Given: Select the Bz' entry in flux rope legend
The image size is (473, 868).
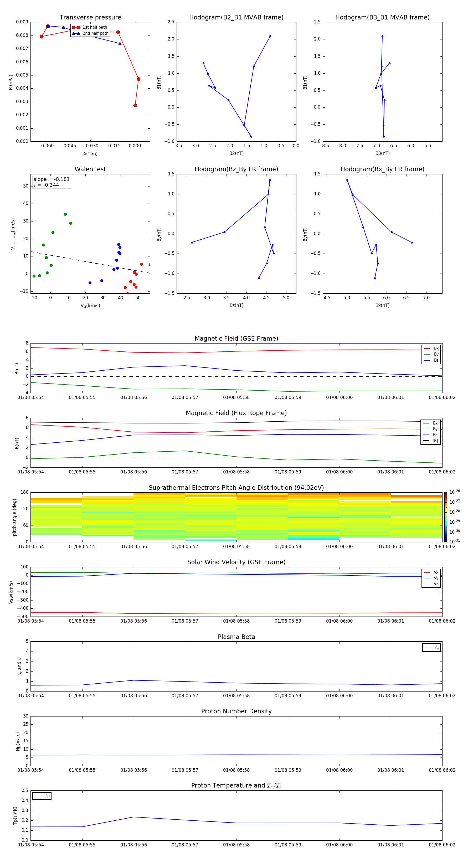Looking at the screenshot, I should pyautogui.click(x=431, y=435).
